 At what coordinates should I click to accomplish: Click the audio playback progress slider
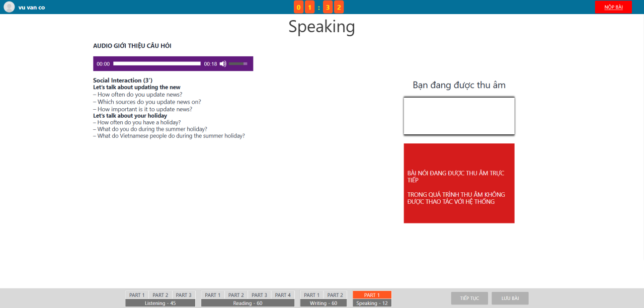[156, 63]
